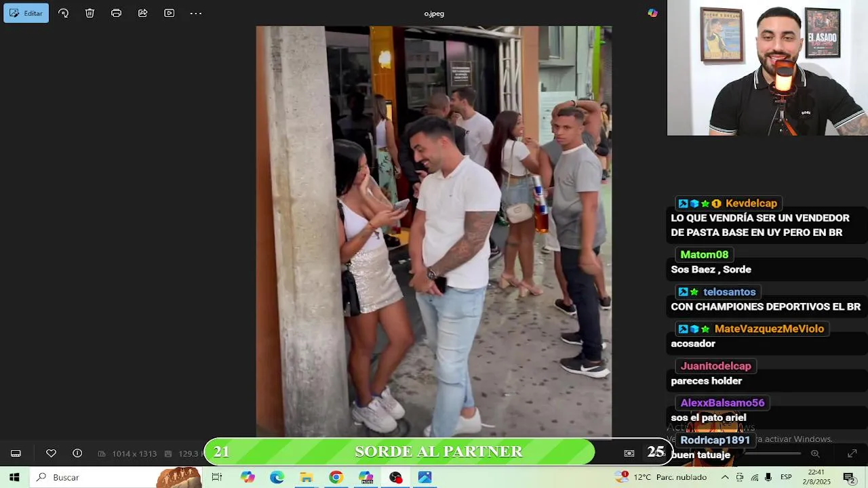
Task: Open Task View from the taskbar
Action: pos(217,477)
